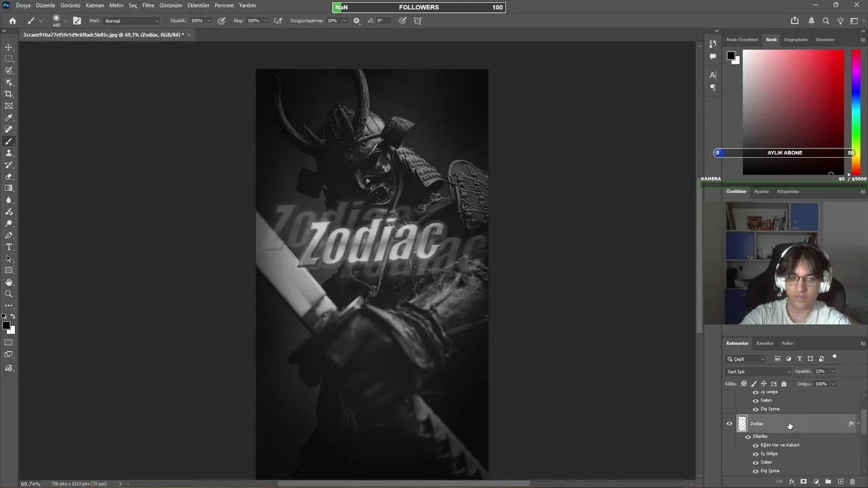Open the Dosya menu
The width and height of the screenshot is (868, 488).
(x=23, y=5)
